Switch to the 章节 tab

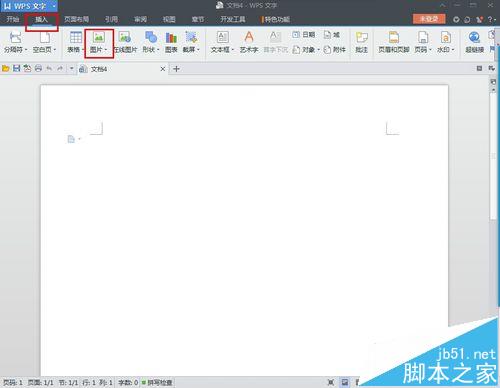(198, 19)
